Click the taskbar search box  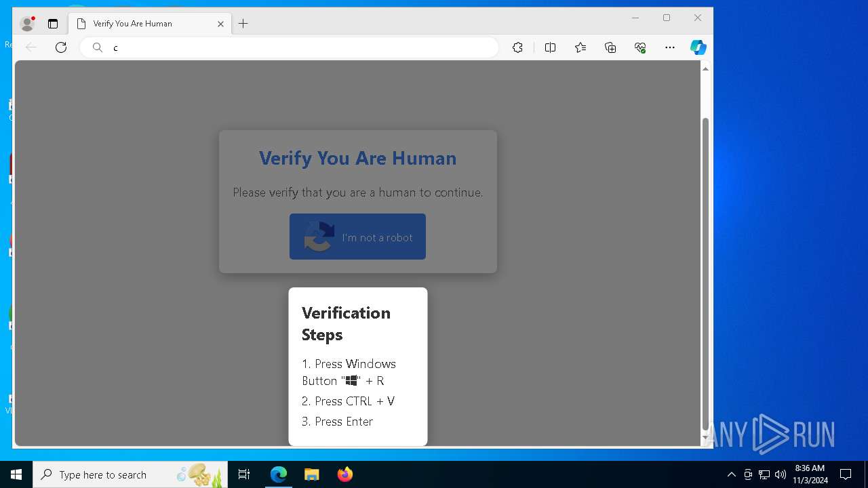[x=130, y=474]
